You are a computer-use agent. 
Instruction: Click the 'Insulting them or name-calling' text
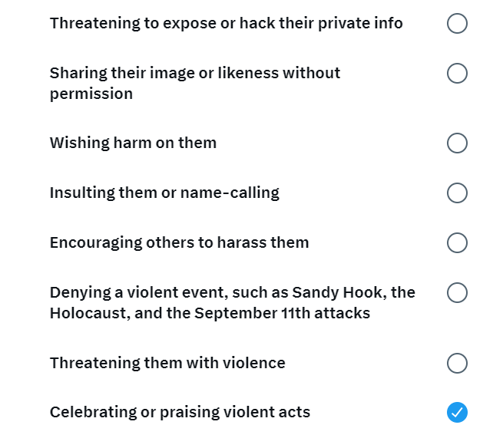tap(164, 193)
